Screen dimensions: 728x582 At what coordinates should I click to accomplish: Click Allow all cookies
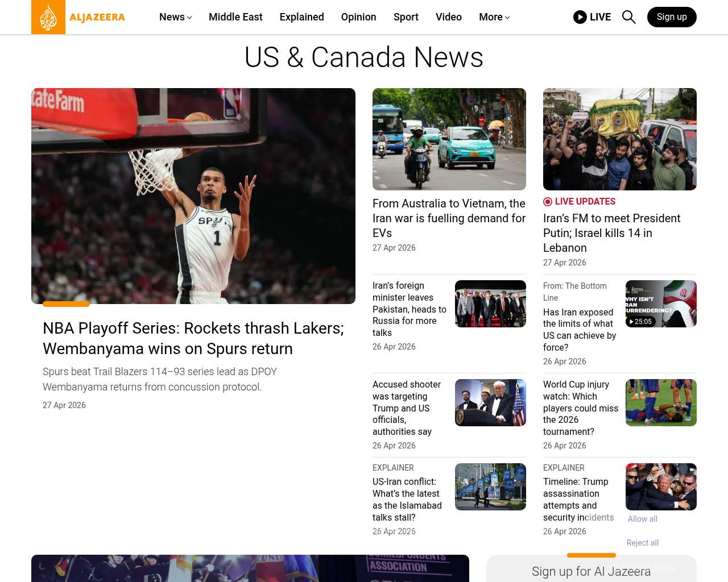point(642,519)
